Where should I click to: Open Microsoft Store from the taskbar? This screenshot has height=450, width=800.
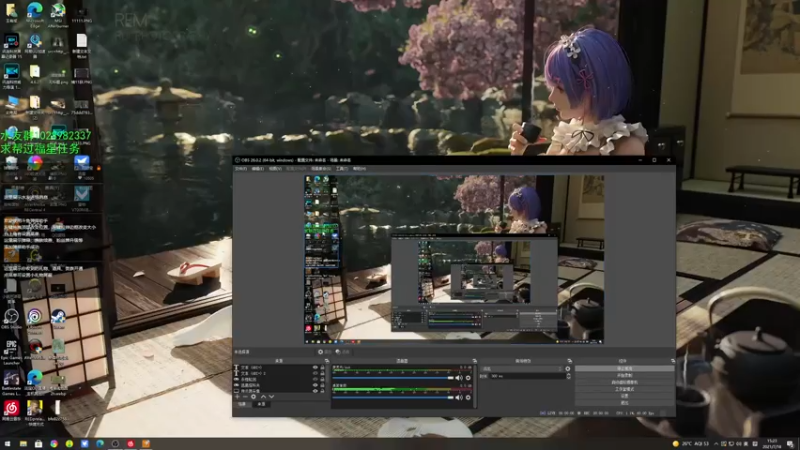(38, 444)
